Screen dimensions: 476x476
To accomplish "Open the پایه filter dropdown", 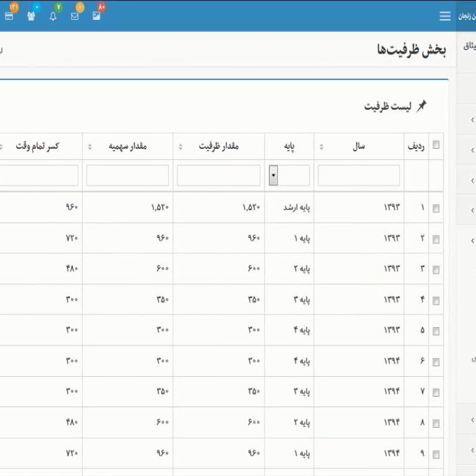I will point(273,176).
